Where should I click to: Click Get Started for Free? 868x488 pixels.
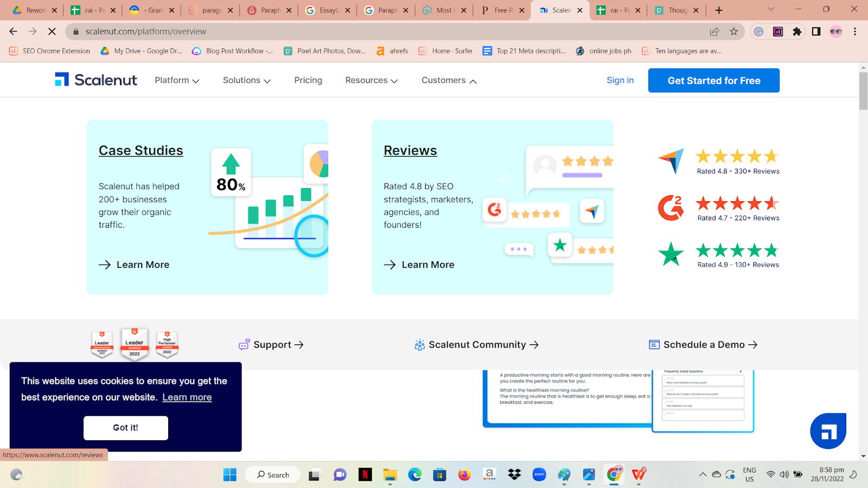714,80
